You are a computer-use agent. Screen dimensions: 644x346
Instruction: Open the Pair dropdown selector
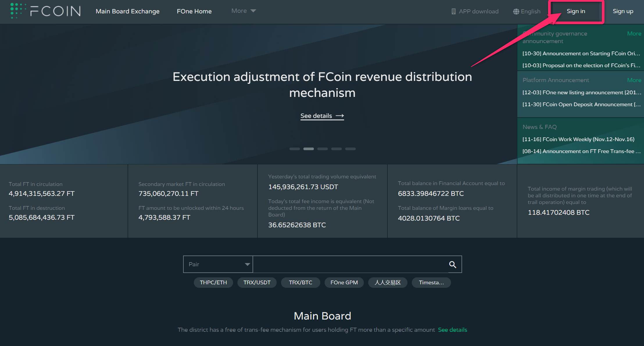(x=218, y=264)
